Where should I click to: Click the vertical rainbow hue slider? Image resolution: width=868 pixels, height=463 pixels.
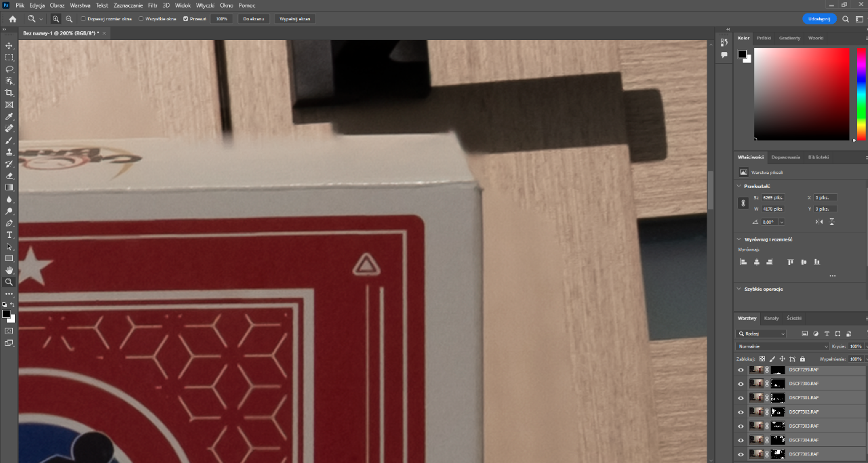click(x=861, y=94)
